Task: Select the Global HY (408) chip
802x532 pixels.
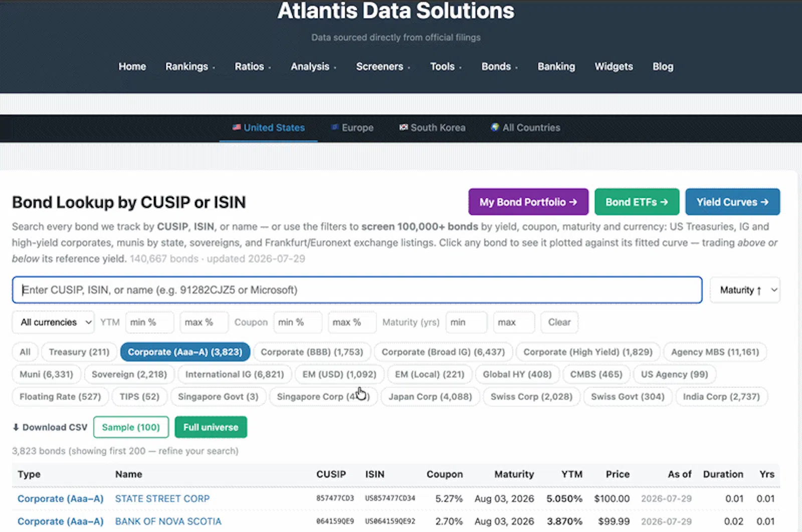Action: point(517,374)
